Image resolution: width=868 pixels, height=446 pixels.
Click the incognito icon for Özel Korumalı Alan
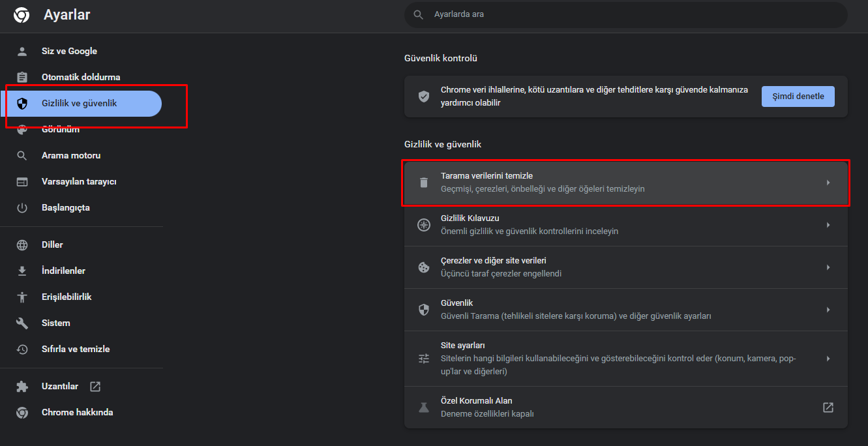[423, 407]
